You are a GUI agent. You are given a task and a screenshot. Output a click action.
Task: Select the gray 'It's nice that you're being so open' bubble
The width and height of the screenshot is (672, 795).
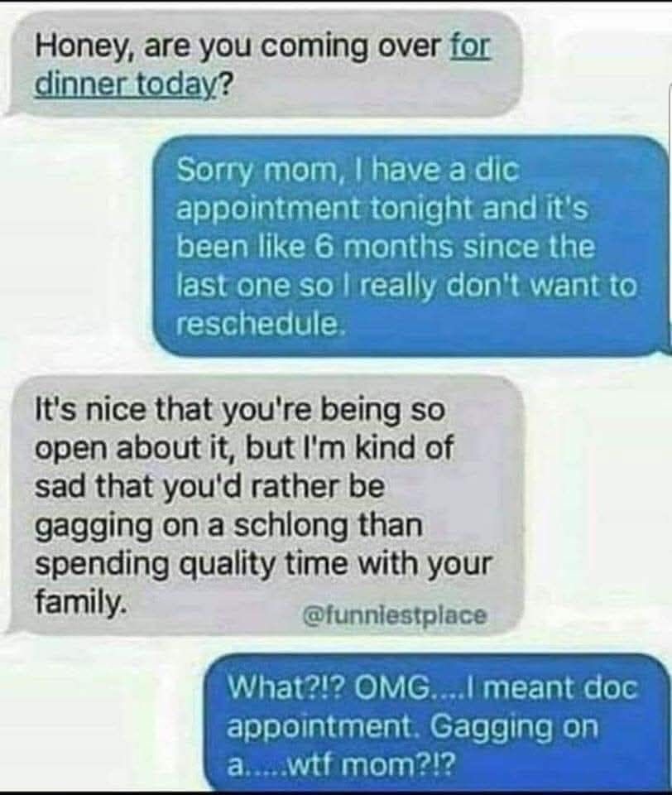click(x=262, y=505)
